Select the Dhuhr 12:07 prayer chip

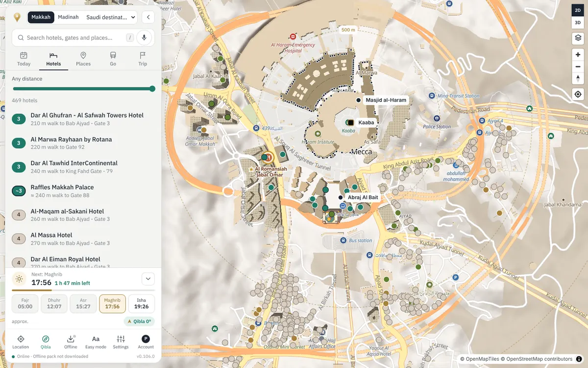tap(54, 304)
